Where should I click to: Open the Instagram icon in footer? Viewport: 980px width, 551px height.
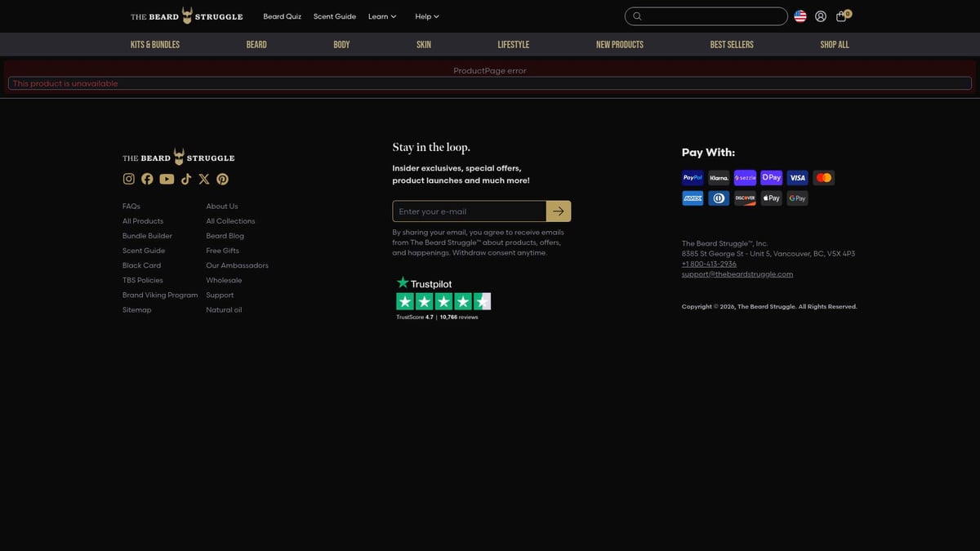(129, 179)
